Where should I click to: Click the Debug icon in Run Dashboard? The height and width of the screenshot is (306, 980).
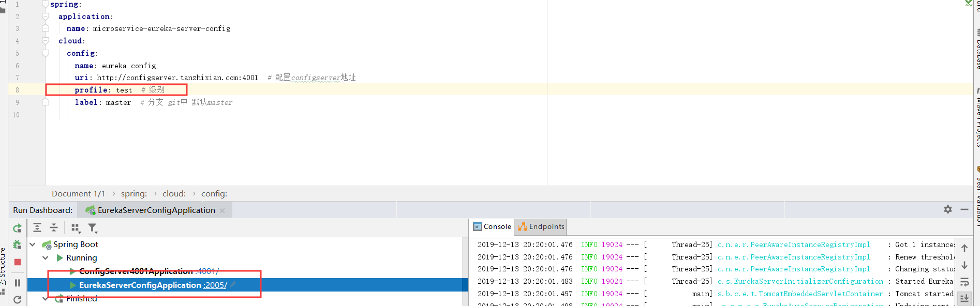17,245
